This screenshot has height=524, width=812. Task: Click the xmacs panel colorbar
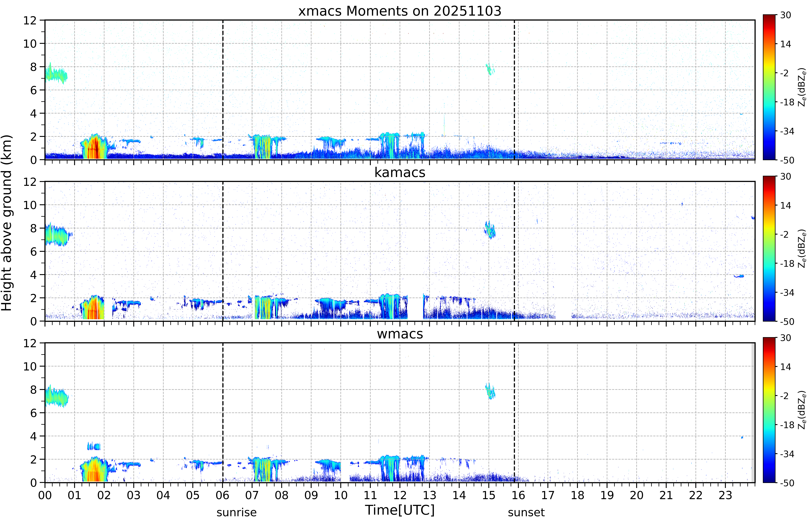point(769,87)
